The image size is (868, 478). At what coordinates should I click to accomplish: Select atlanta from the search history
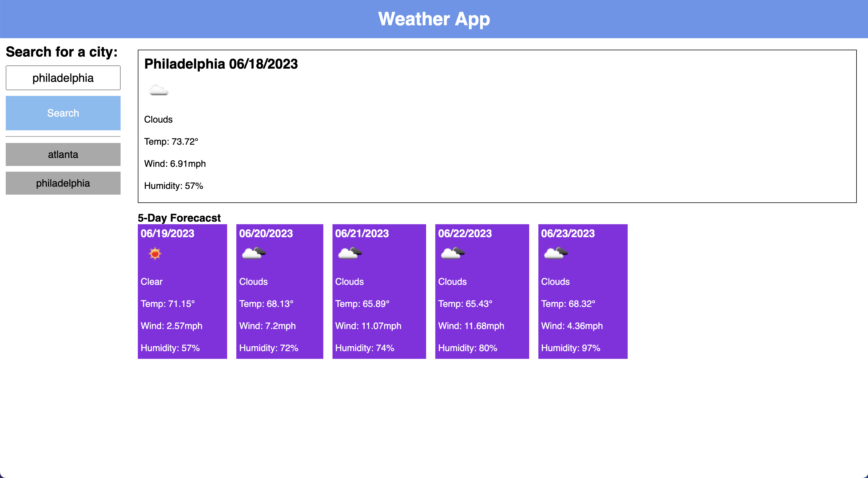(63, 154)
